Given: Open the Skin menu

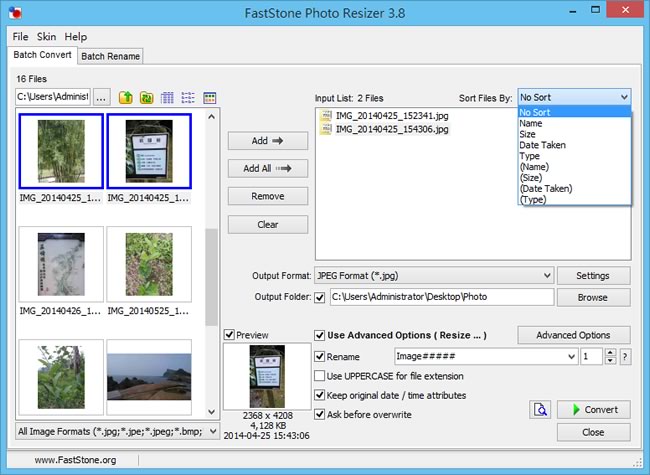Looking at the screenshot, I should coord(46,36).
